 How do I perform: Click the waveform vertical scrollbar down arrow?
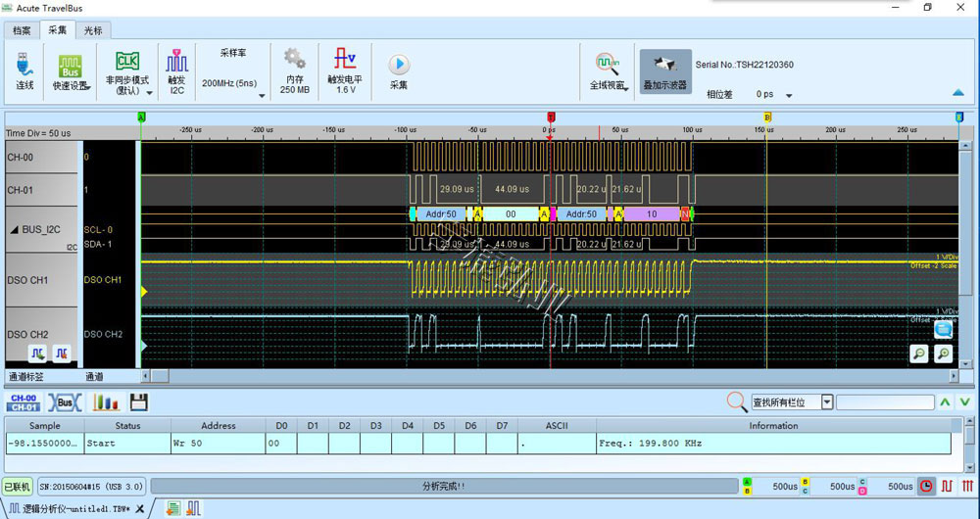(x=965, y=364)
